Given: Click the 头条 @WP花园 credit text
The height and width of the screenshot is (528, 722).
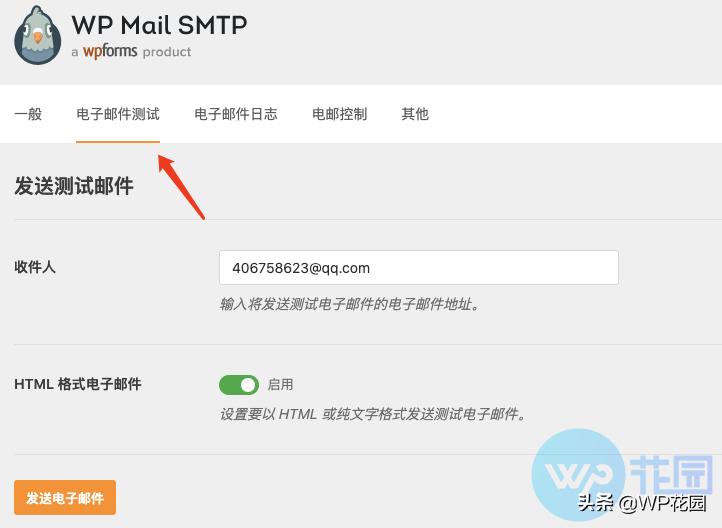Looking at the screenshot, I should 642,503.
